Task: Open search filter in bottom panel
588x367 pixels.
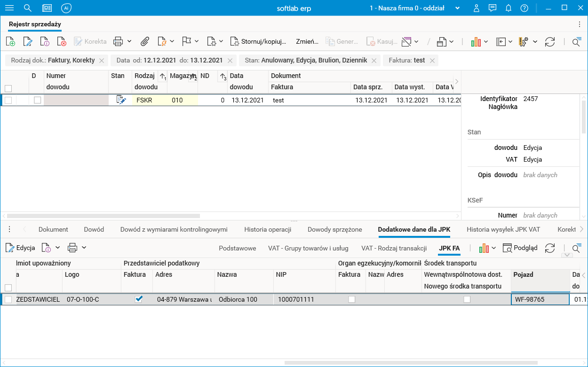Action: [x=577, y=248]
